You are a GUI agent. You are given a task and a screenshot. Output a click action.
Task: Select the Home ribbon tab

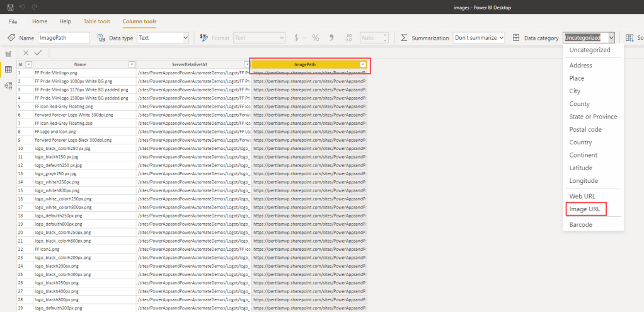pos(39,21)
